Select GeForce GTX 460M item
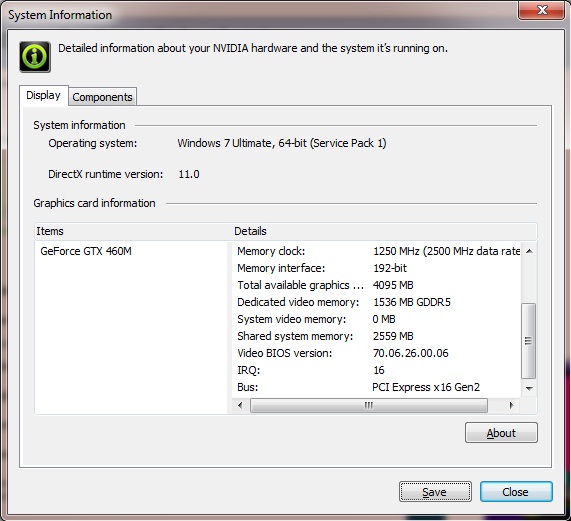 86,251
